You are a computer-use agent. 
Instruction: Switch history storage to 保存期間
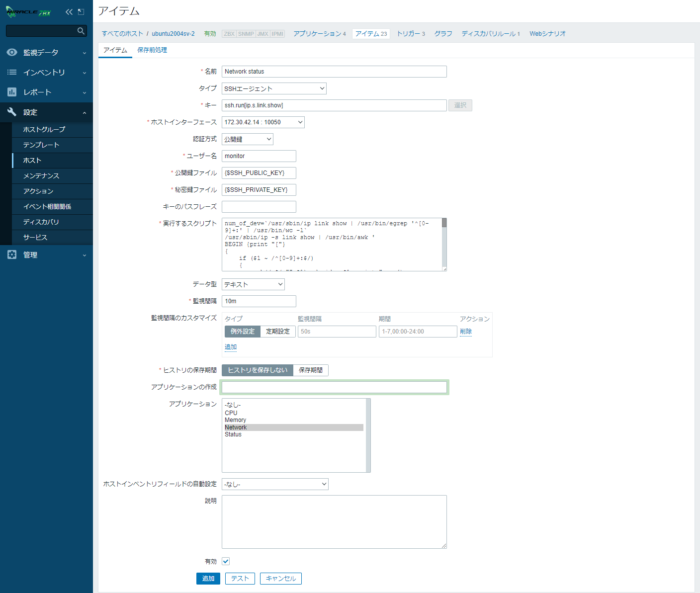point(311,370)
